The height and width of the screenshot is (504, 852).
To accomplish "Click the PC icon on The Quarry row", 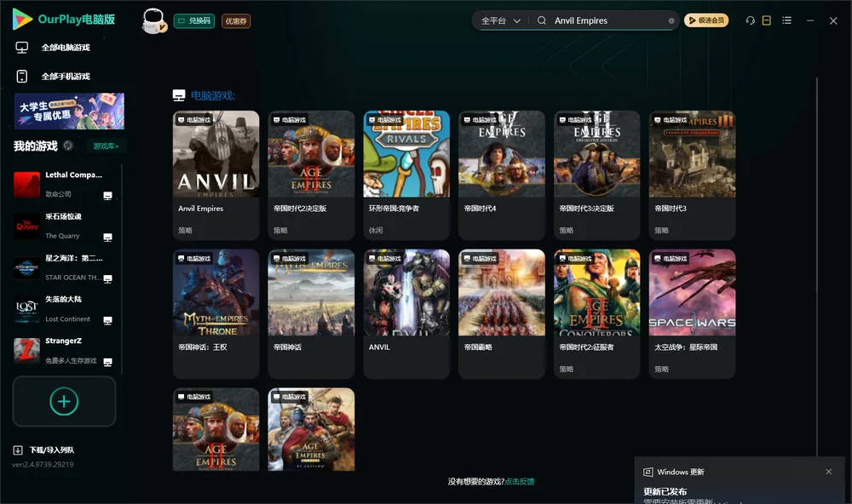I will [107, 238].
